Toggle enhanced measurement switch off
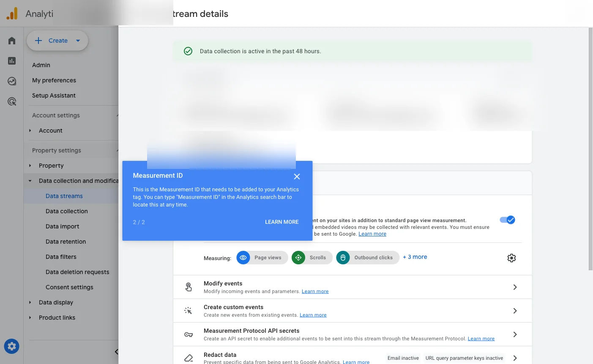Screen dimensions: 593x364 pos(507,220)
